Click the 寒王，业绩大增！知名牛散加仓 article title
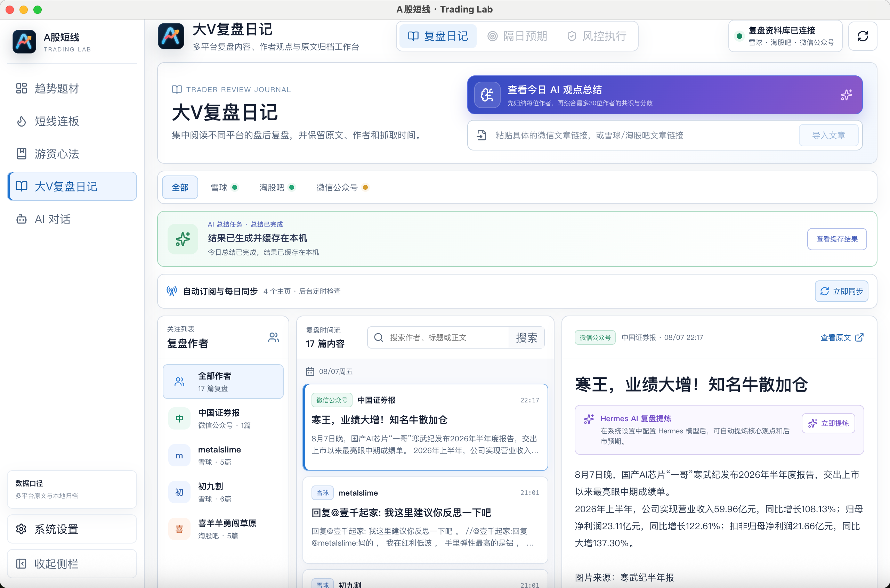890x588 pixels. coord(691,384)
